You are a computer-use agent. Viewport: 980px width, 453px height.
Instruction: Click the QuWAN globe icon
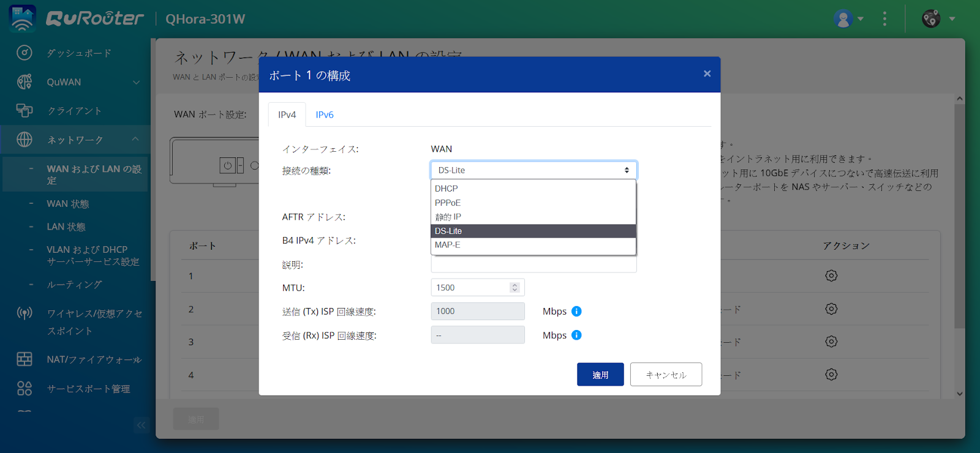(x=24, y=82)
